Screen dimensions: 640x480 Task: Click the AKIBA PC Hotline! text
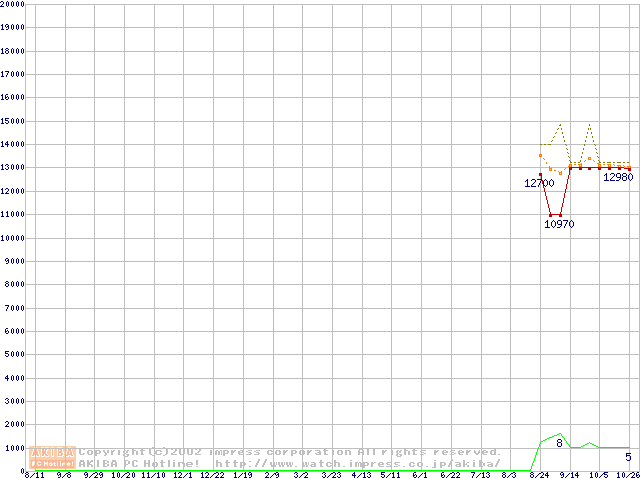pos(139,463)
